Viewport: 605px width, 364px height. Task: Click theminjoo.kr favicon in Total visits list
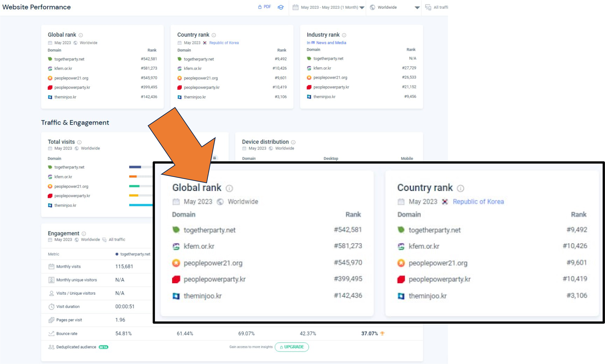pyautogui.click(x=50, y=205)
